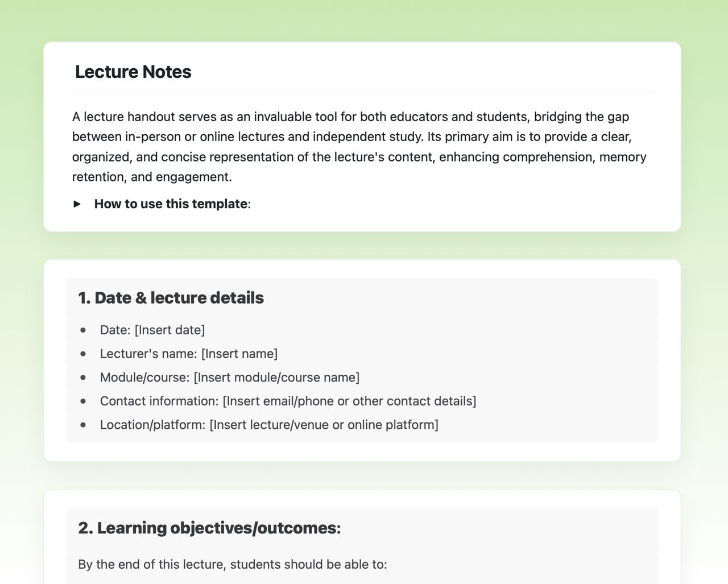Viewport: 728px width, 584px height.
Task: Click the bullet beside "Module/course"
Action: click(84, 378)
